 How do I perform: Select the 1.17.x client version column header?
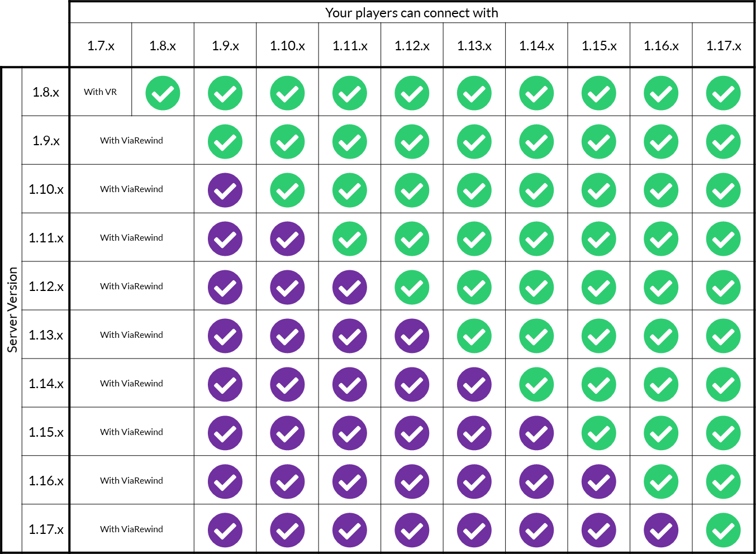click(724, 46)
